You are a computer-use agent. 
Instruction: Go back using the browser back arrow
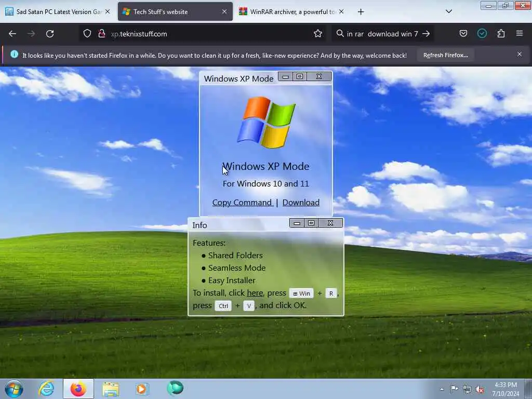12,34
